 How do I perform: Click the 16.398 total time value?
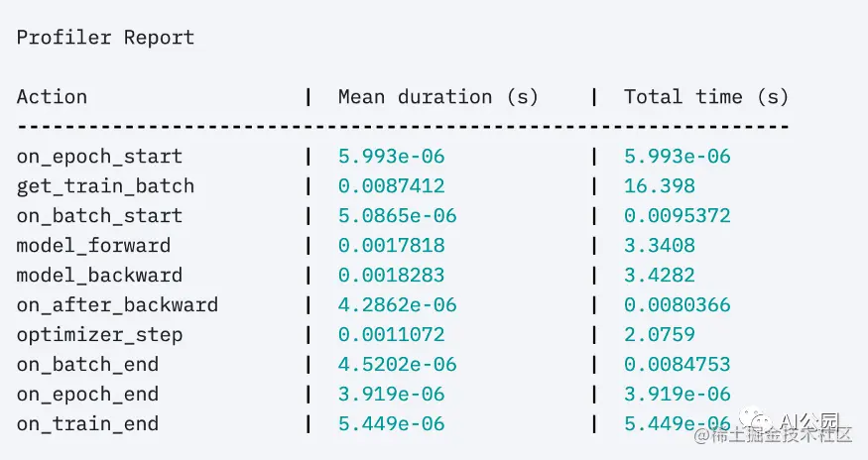(660, 186)
